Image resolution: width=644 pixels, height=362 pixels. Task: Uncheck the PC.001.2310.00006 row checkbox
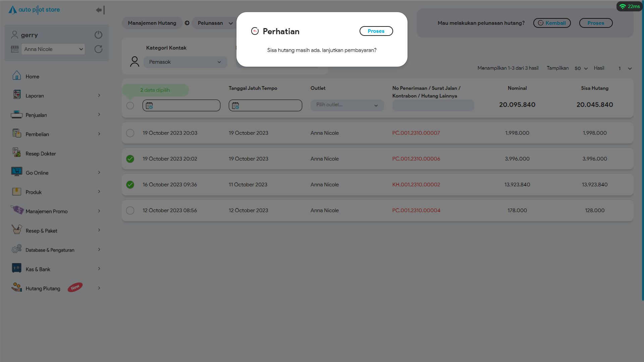pyautogui.click(x=130, y=159)
